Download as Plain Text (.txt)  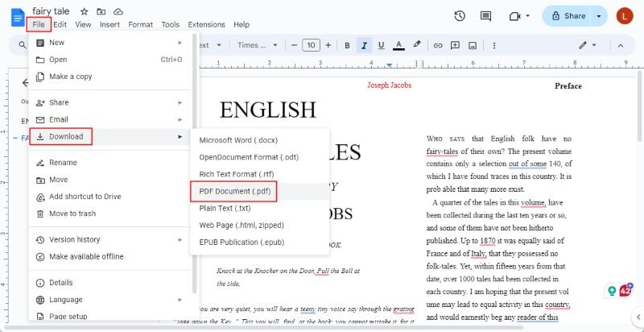tap(259, 209)
